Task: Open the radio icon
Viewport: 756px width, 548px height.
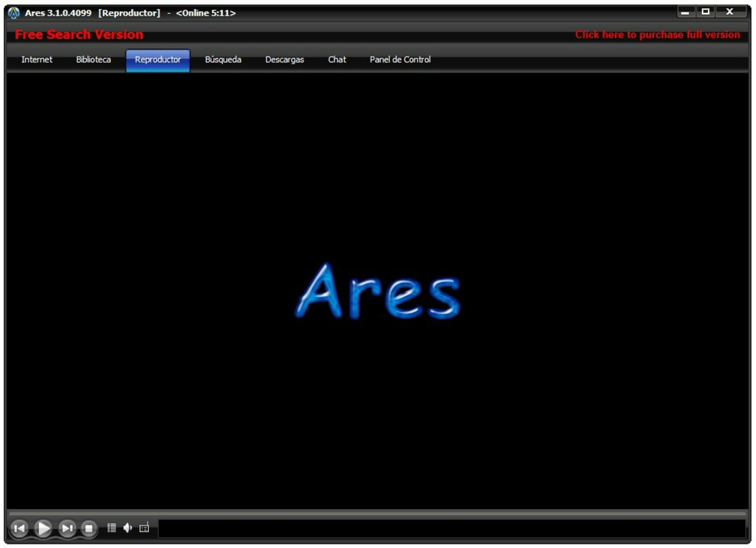Action: (144, 527)
